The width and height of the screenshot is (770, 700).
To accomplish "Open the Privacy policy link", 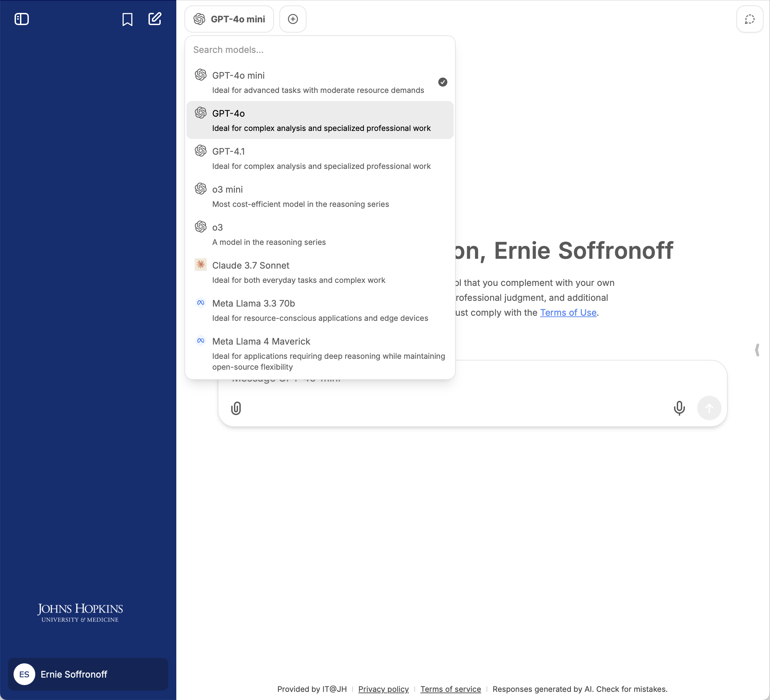I will [383, 689].
